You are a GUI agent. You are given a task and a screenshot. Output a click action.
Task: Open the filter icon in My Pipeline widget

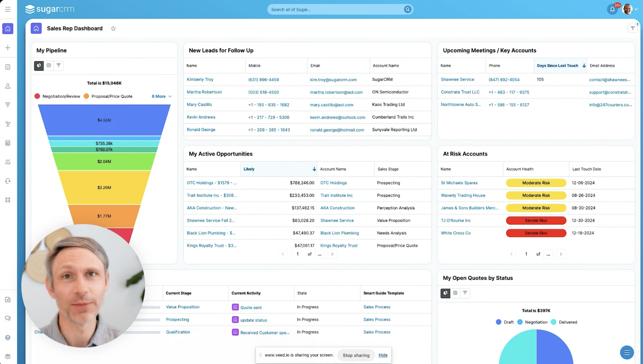[59, 66]
